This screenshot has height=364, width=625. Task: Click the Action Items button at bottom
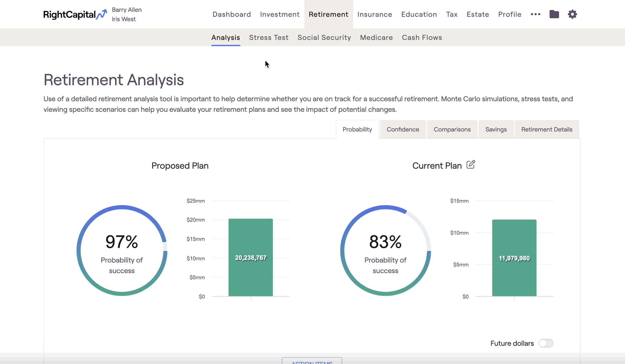(312, 361)
